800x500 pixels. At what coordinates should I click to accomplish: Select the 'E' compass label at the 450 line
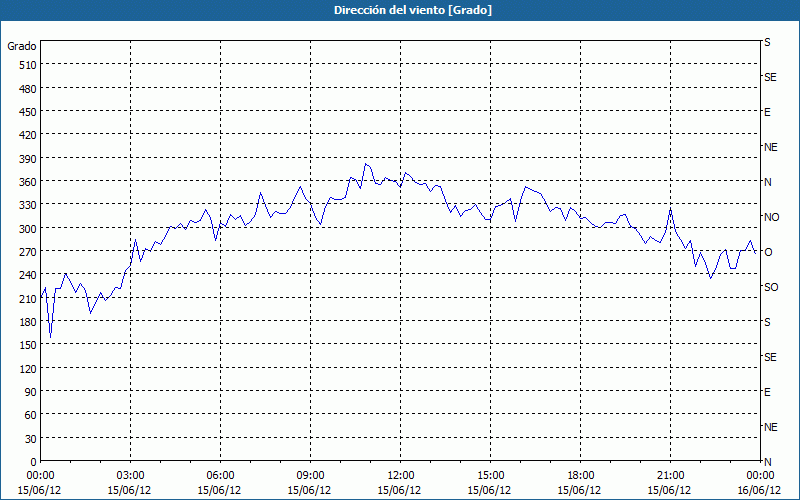coord(767,112)
